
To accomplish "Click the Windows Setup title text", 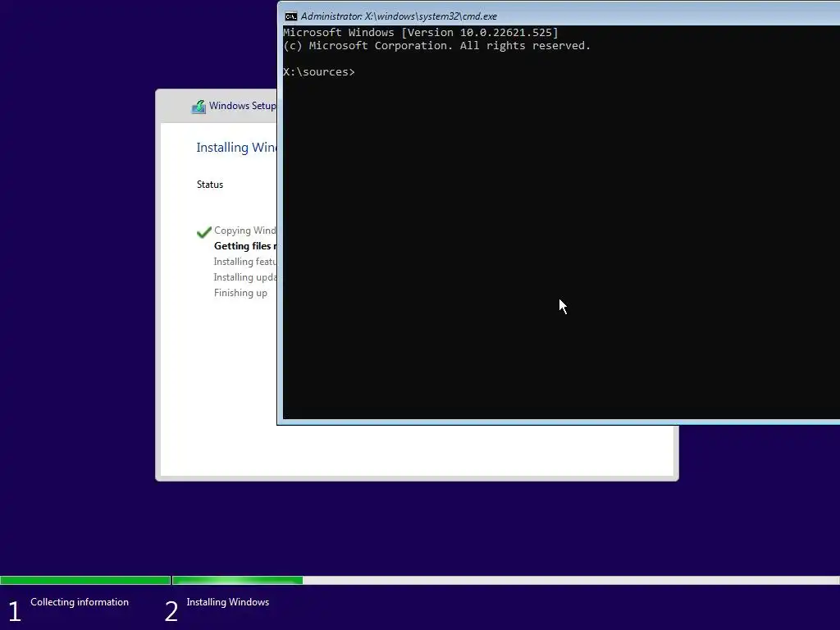I will 243,106.
